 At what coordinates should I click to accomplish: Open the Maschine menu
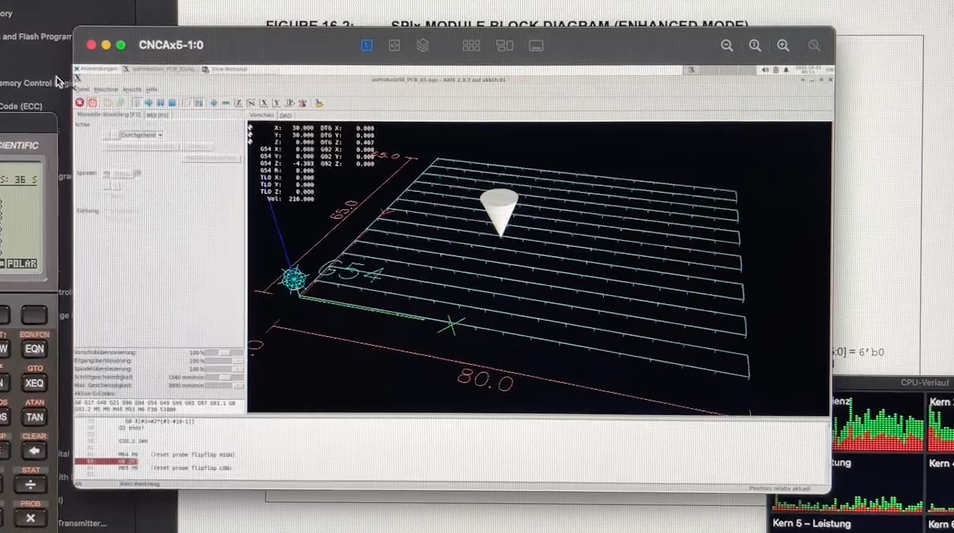coord(106,89)
